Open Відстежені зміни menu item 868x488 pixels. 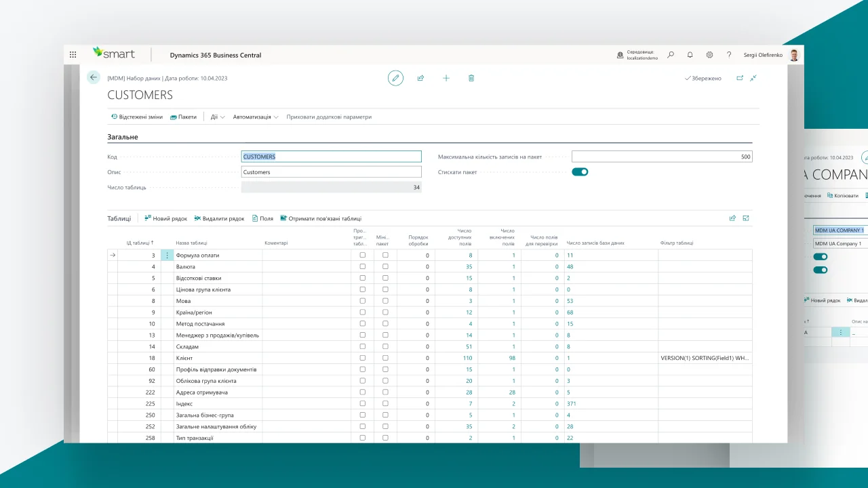137,117
